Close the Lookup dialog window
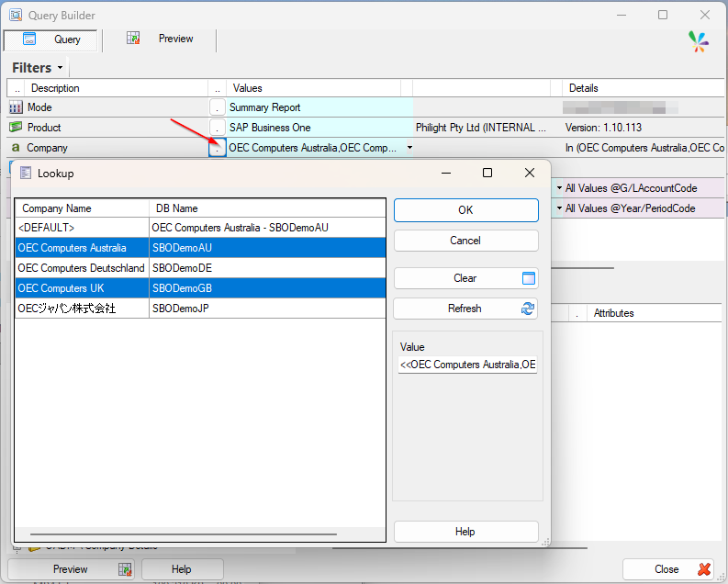Image resolution: width=728 pixels, height=584 pixels. coord(530,174)
